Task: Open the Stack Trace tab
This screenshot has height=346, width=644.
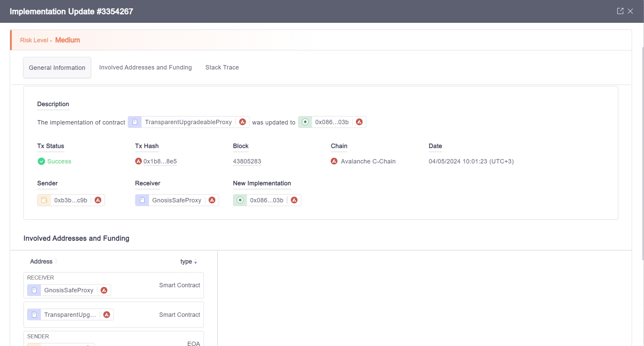Action: pos(222,67)
